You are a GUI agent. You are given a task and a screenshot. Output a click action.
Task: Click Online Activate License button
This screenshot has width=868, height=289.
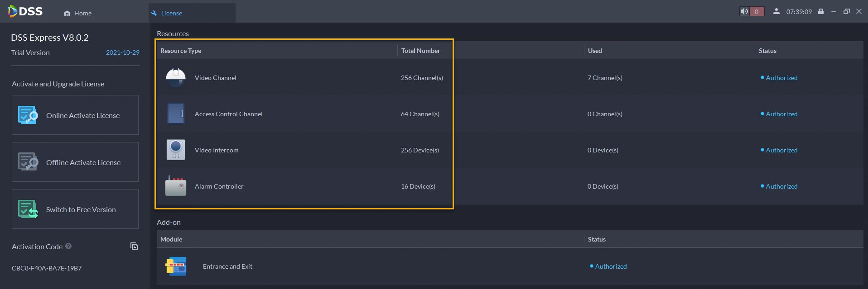coord(75,115)
